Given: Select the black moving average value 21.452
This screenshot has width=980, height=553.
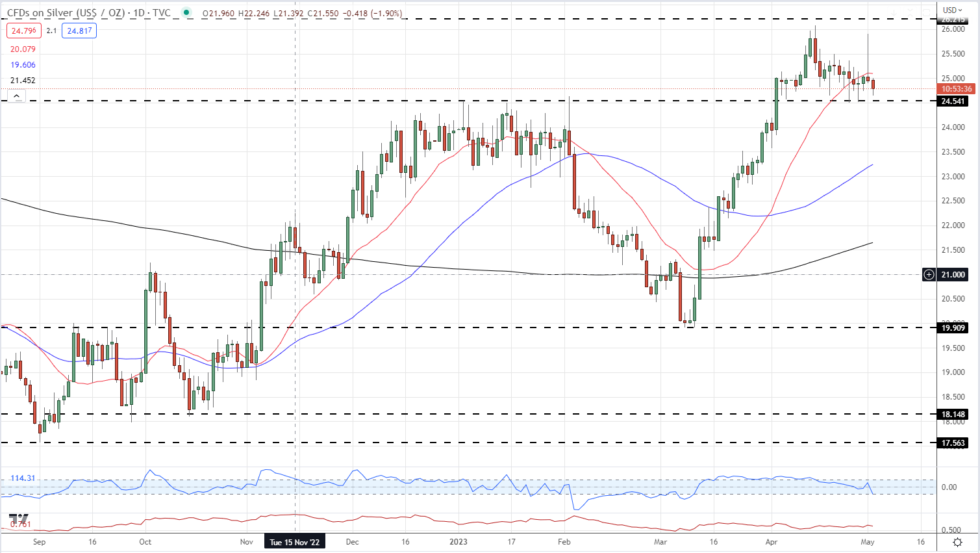Looking at the screenshot, I should (x=23, y=81).
